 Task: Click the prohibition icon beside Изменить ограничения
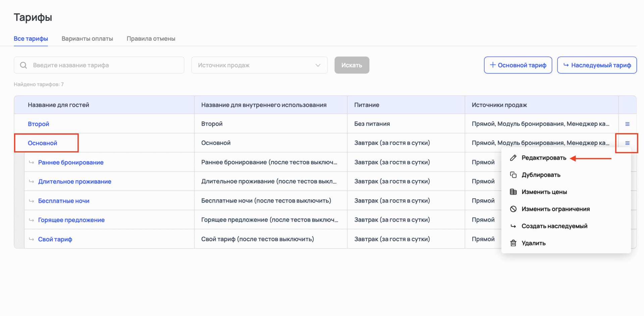pos(513,209)
